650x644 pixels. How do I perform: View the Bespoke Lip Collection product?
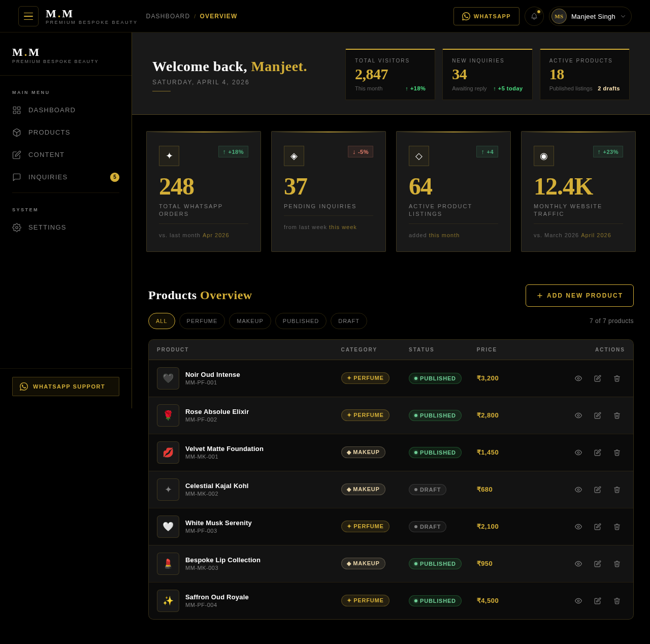(578, 564)
